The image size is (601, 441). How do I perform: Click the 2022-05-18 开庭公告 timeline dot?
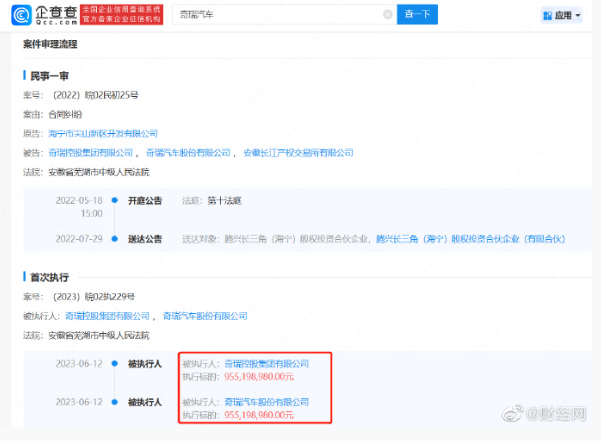click(114, 200)
